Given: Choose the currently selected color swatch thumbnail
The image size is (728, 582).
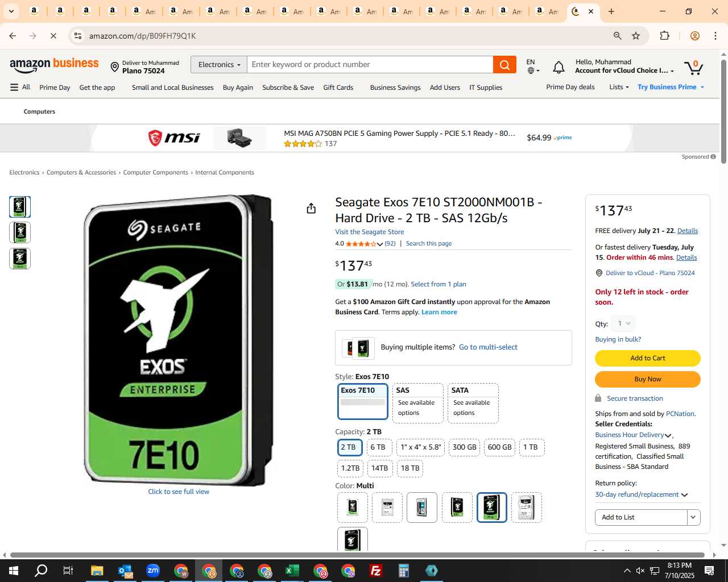Looking at the screenshot, I should tap(491, 508).
